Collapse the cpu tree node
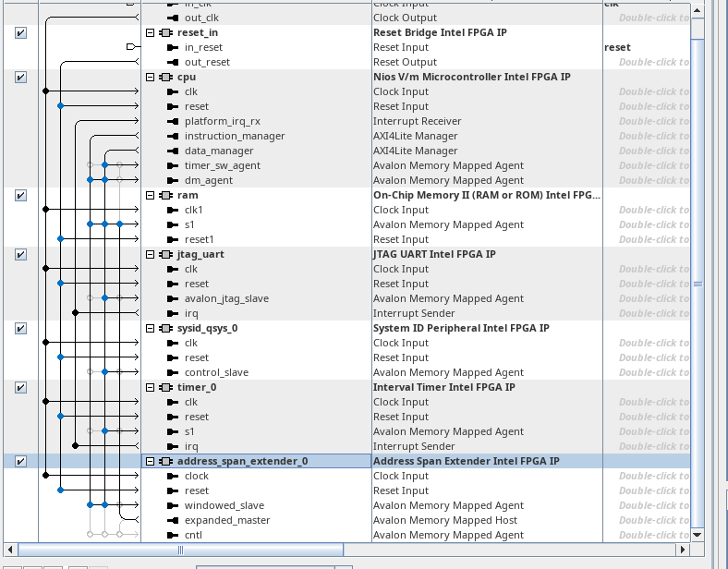 click(x=150, y=77)
